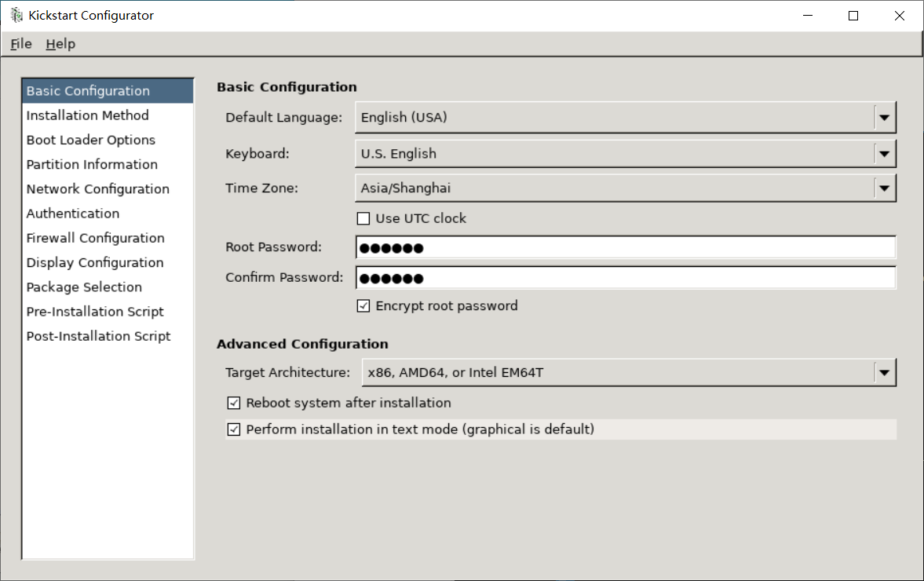924x581 pixels.
Task: Open the File menu
Action: (21, 44)
